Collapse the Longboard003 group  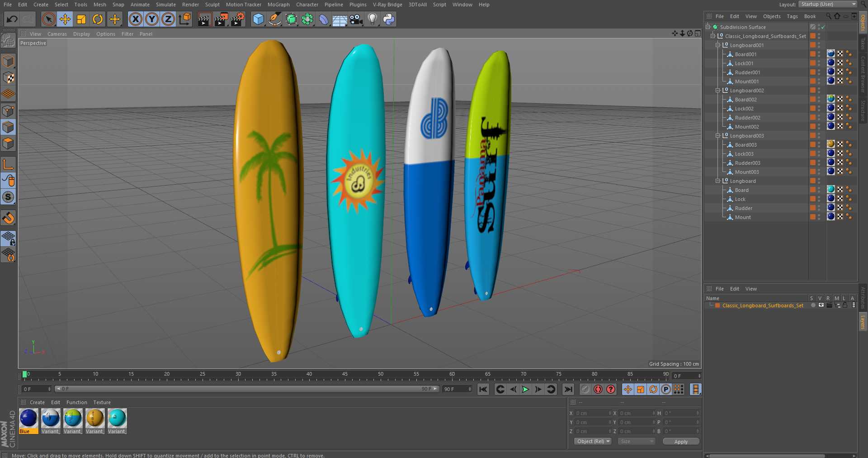(717, 135)
